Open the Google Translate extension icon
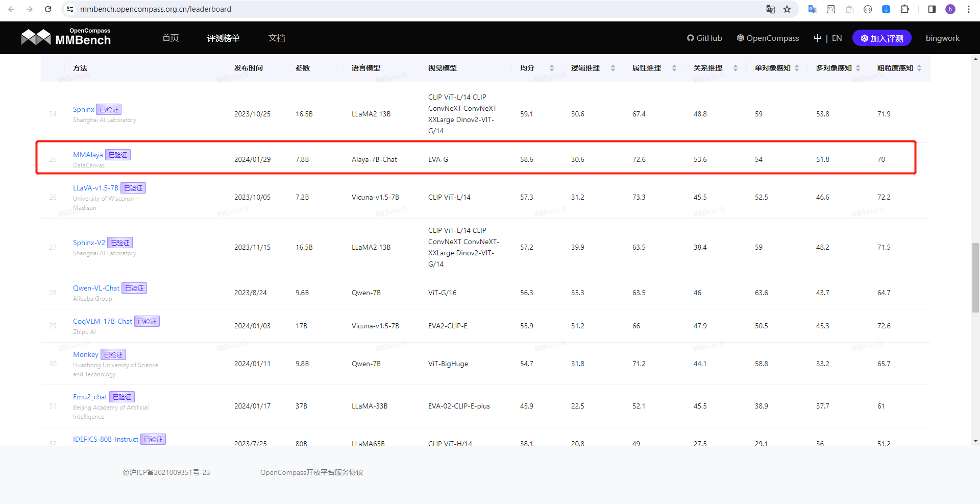 coord(812,9)
